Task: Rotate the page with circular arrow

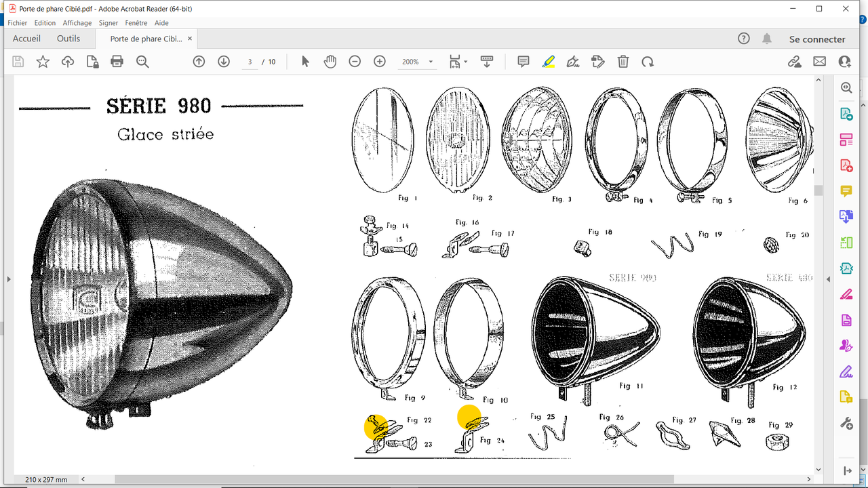Action: [x=648, y=62]
